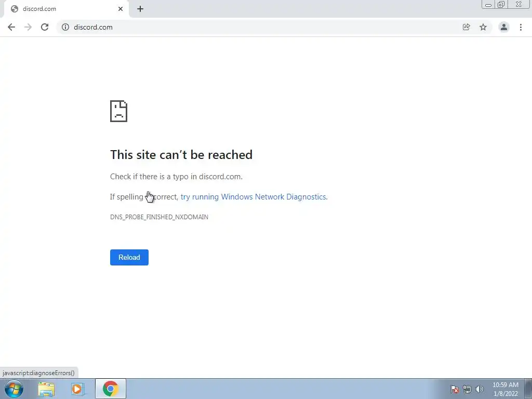Open Windows Explorer from the taskbar
The image size is (532, 399).
click(x=46, y=389)
